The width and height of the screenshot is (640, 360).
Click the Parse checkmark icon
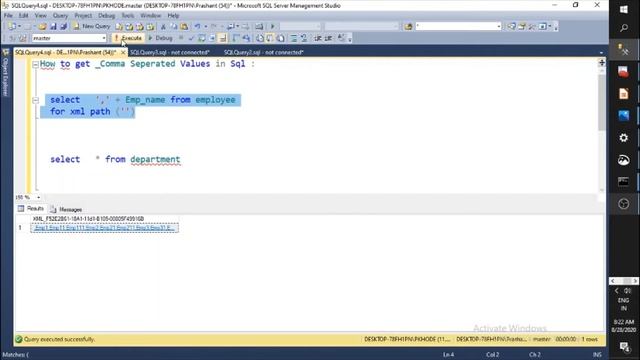click(191, 38)
